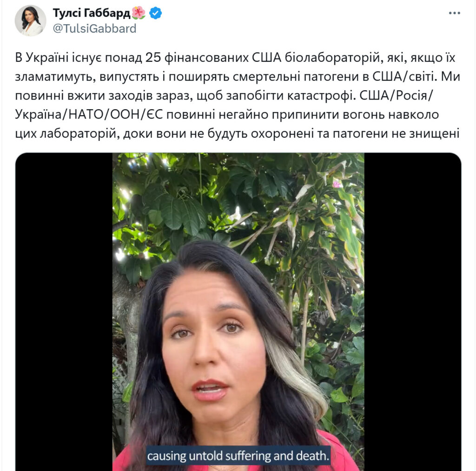Play the embedded video in the tweet
Viewport: 476px width, 471px height.
(238, 312)
